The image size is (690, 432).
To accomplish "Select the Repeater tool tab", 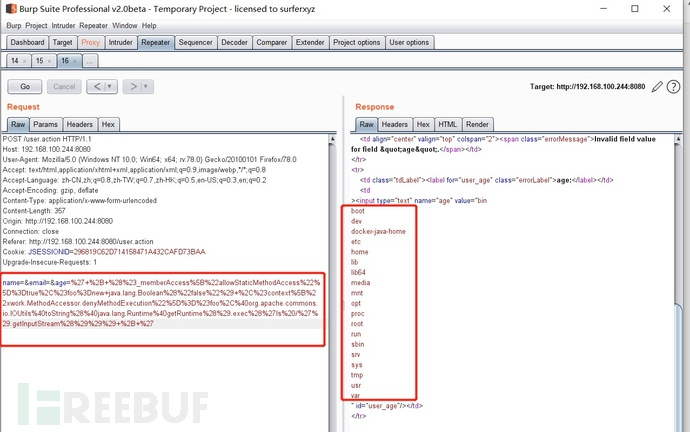I will 155,42.
